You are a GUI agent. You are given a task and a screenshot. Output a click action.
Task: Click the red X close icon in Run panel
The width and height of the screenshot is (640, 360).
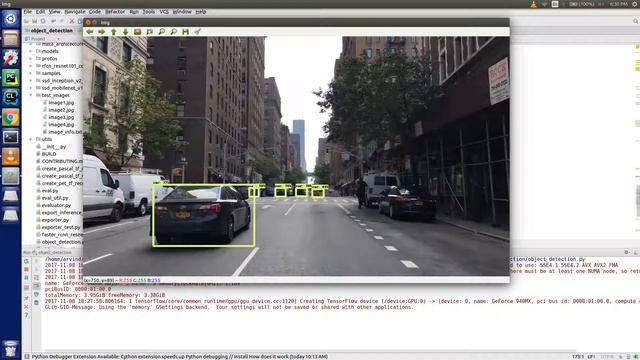click(x=26, y=307)
